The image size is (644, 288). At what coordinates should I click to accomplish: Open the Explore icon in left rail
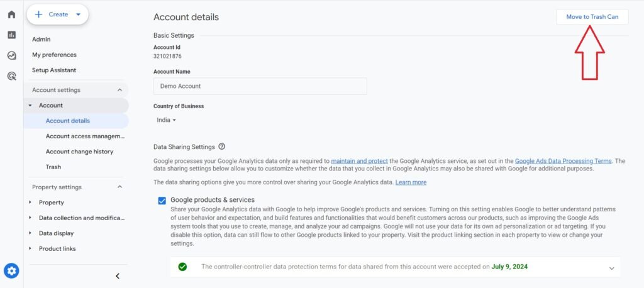11,55
